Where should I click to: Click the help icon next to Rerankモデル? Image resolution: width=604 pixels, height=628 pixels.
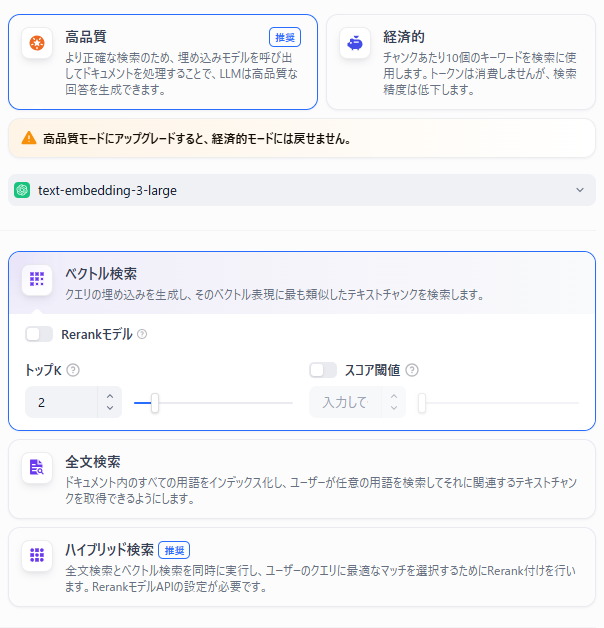pyautogui.click(x=142, y=334)
